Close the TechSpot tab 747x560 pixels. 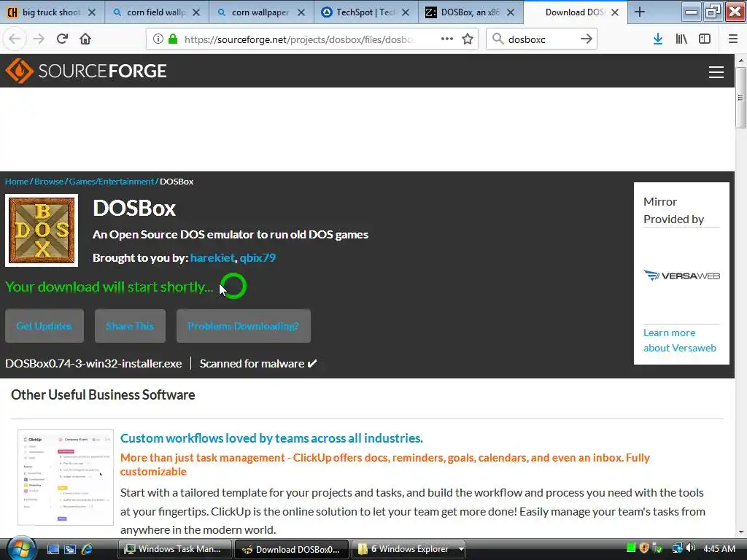coord(406,12)
